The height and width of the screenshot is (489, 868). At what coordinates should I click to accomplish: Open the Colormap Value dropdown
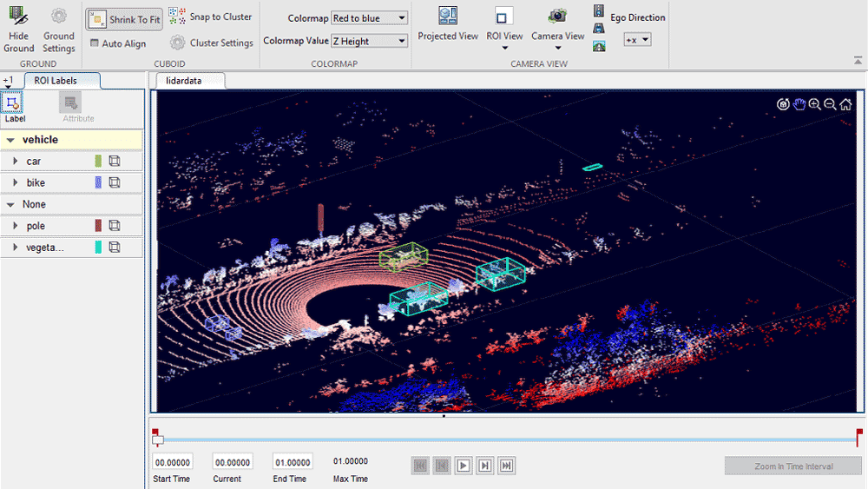369,41
